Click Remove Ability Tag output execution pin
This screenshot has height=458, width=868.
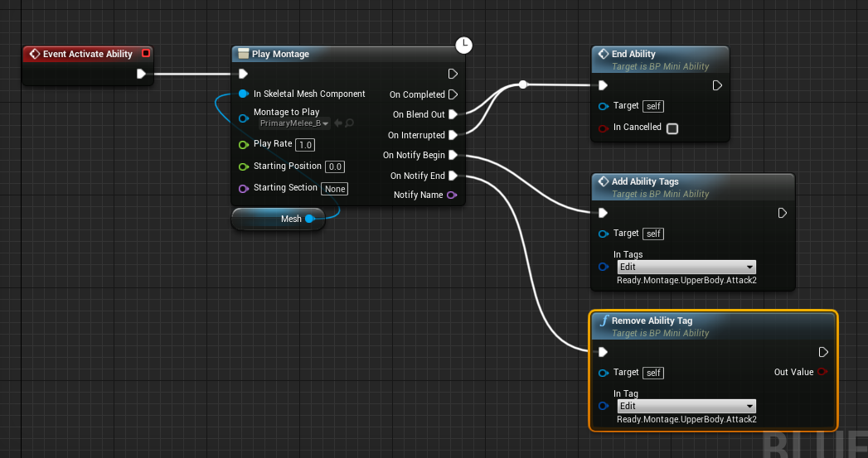(x=823, y=352)
